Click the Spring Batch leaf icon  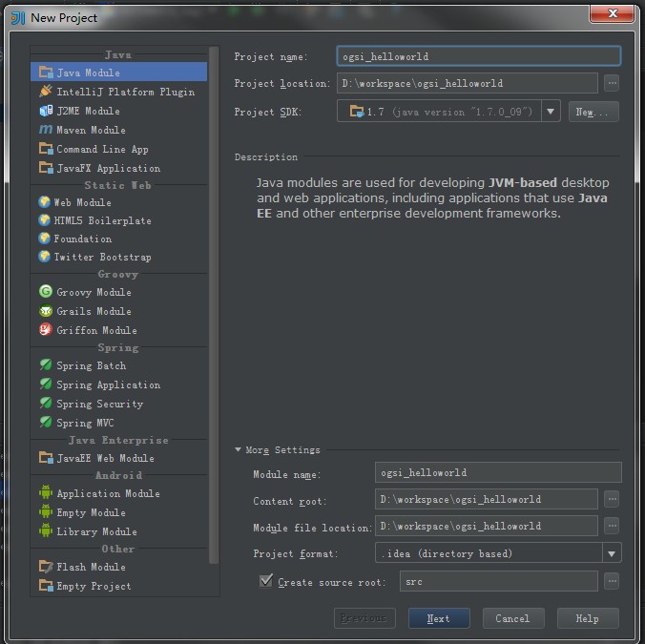[46, 364]
